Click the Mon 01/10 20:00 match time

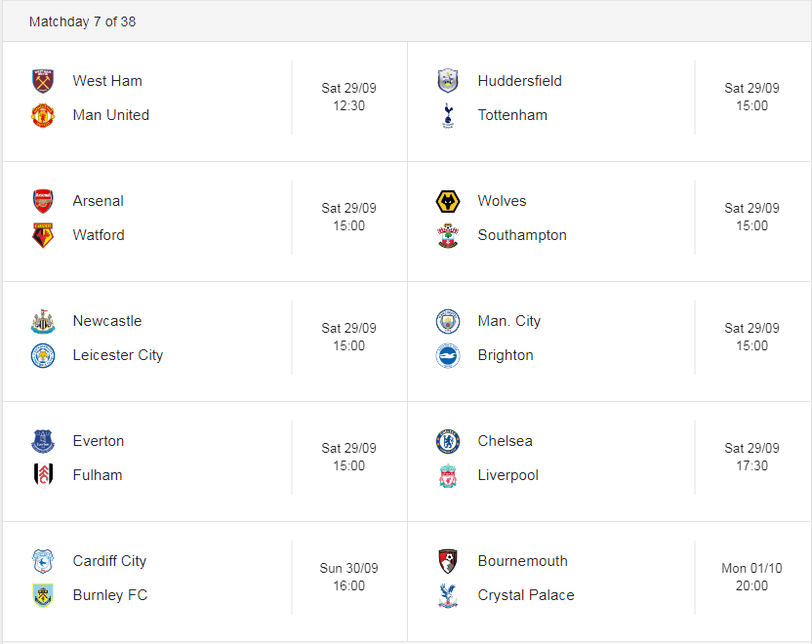751,578
